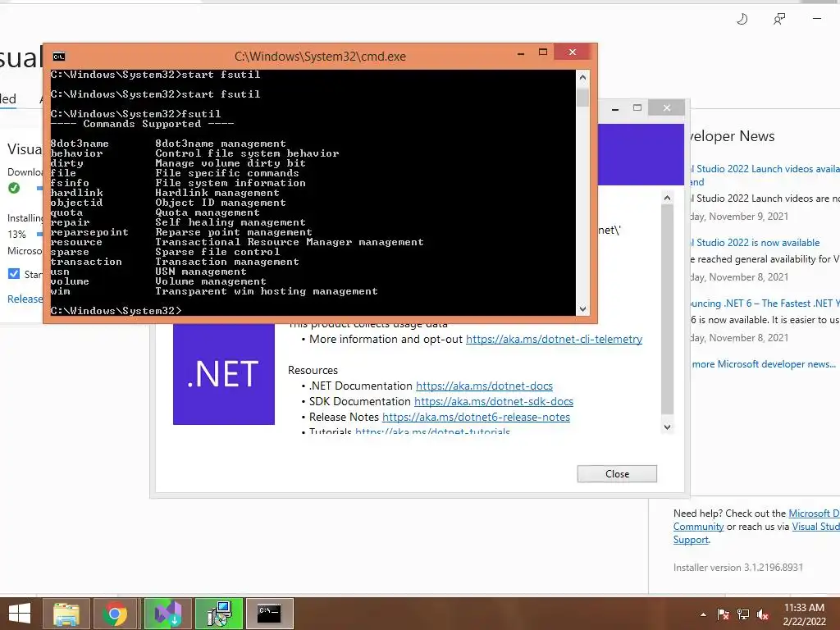Open File Explorer from the taskbar

pyautogui.click(x=66, y=614)
